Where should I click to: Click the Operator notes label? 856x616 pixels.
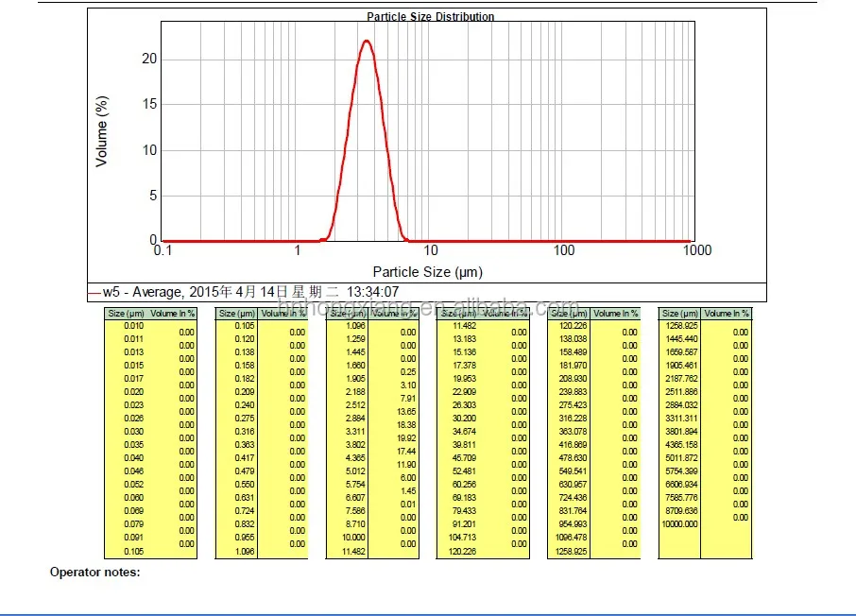point(94,573)
